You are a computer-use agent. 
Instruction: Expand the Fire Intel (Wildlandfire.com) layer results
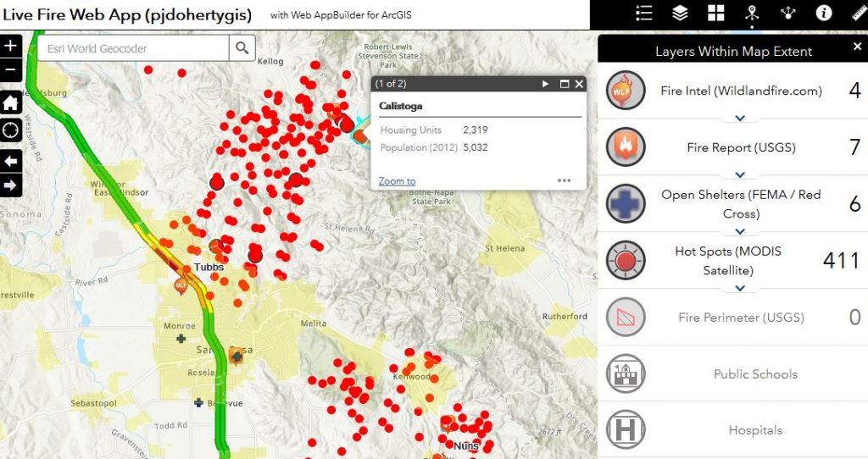(740, 119)
